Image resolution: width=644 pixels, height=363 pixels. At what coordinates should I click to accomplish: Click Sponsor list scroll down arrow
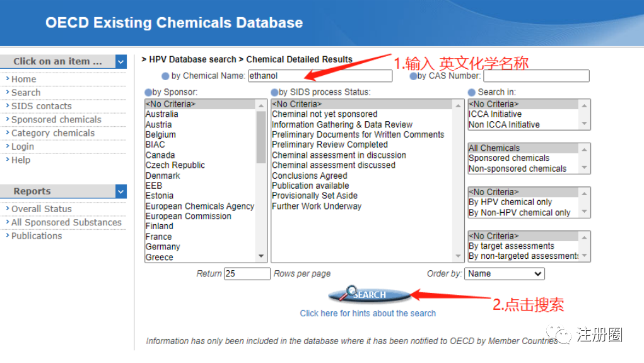[x=261, y=256]
